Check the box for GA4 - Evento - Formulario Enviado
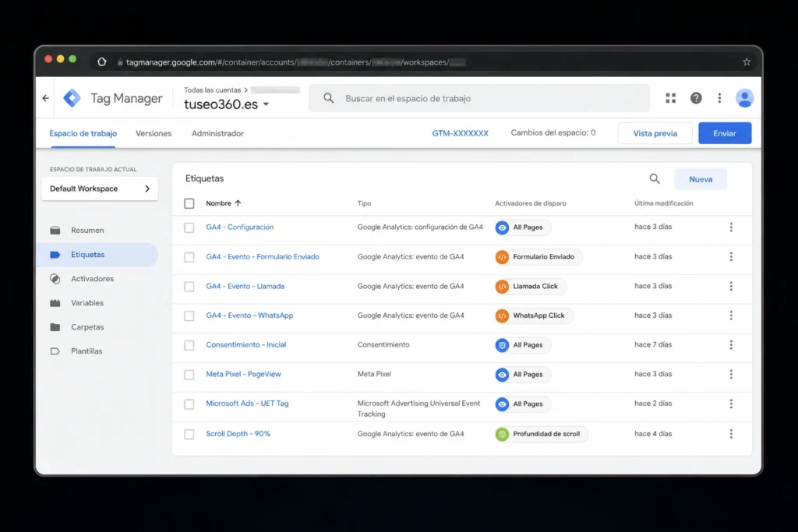This screenshot has width=798, height=532. tap(189, 257)
